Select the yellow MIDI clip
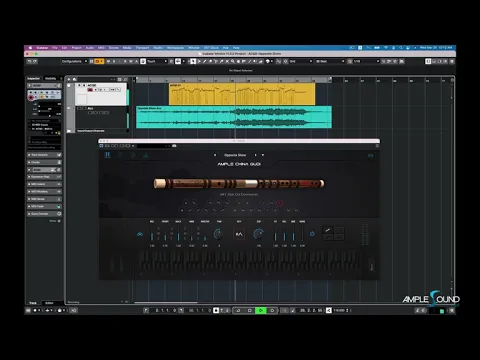Screen dimensions: 480x360 [x=242, y=94]
